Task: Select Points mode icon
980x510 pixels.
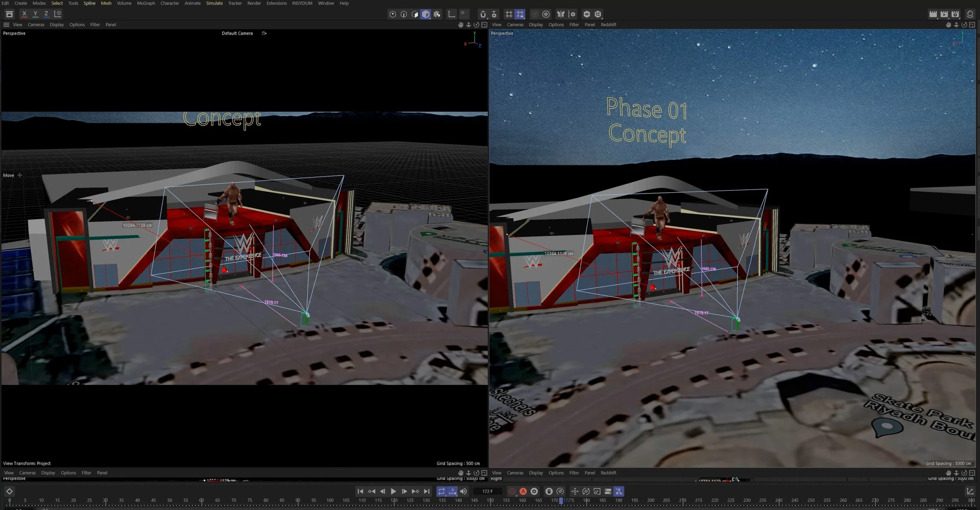Action: pyautogui.click(x=393, y=14)
